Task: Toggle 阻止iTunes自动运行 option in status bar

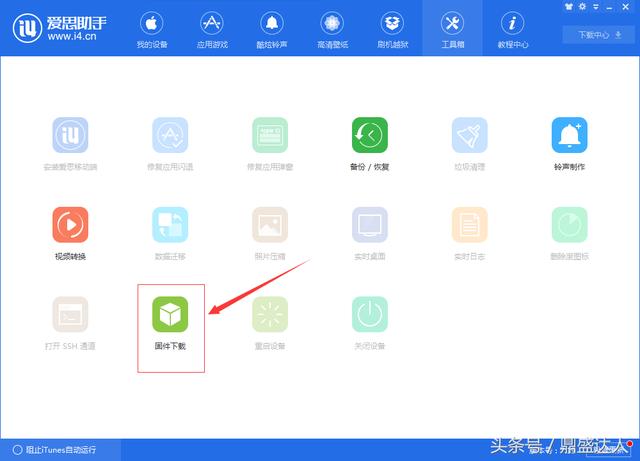Action: click(x=55, y=450)
